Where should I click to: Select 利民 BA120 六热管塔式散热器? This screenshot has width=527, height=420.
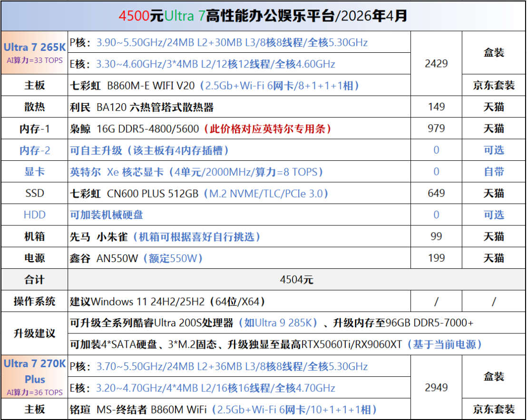239,107
